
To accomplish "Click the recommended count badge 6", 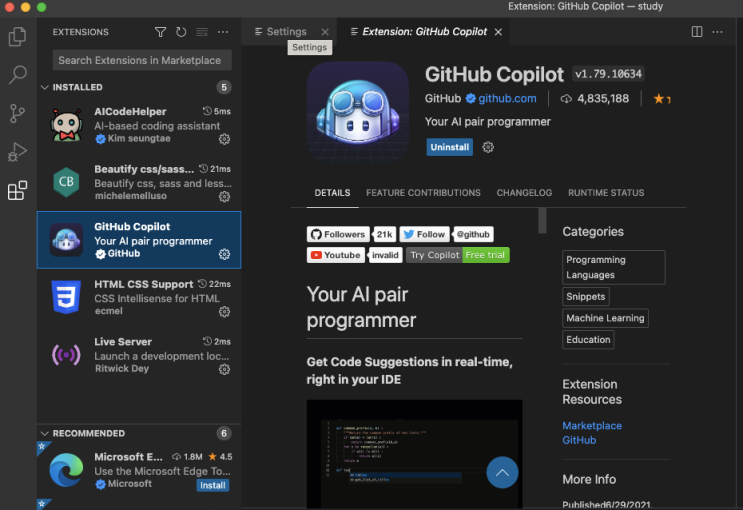I will 224,433.
